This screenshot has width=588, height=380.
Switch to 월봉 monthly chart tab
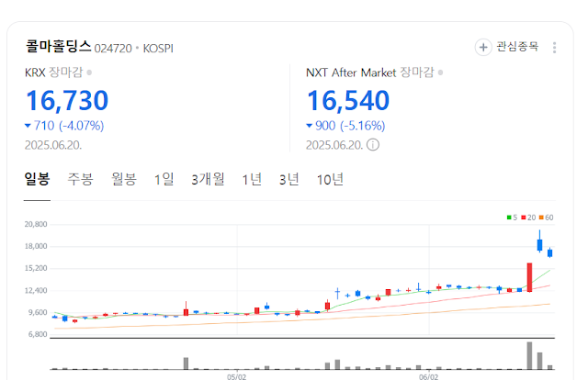click(x=124, y=179)
